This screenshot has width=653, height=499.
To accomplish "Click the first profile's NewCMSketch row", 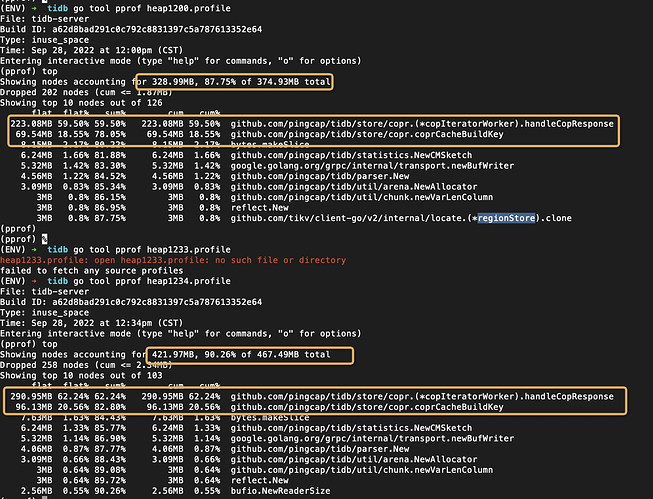I will tap(247, 155).
